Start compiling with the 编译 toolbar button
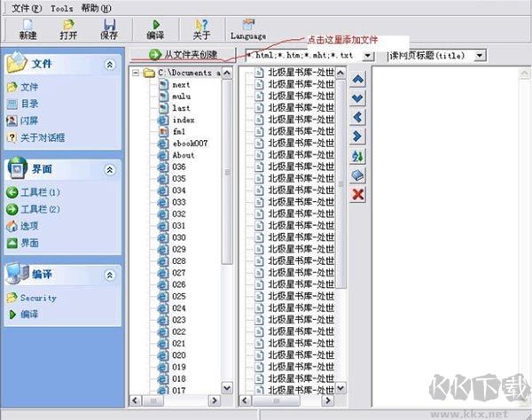 pos(155,28)
